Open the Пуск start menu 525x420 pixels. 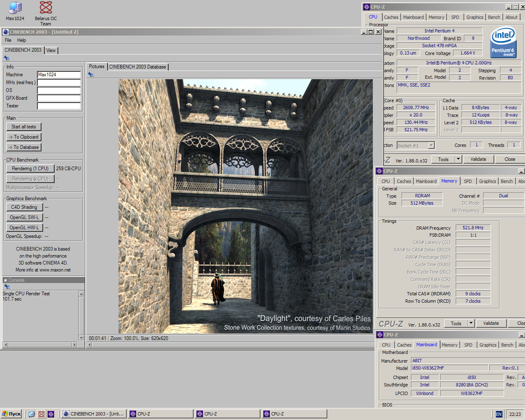(11, 414)
